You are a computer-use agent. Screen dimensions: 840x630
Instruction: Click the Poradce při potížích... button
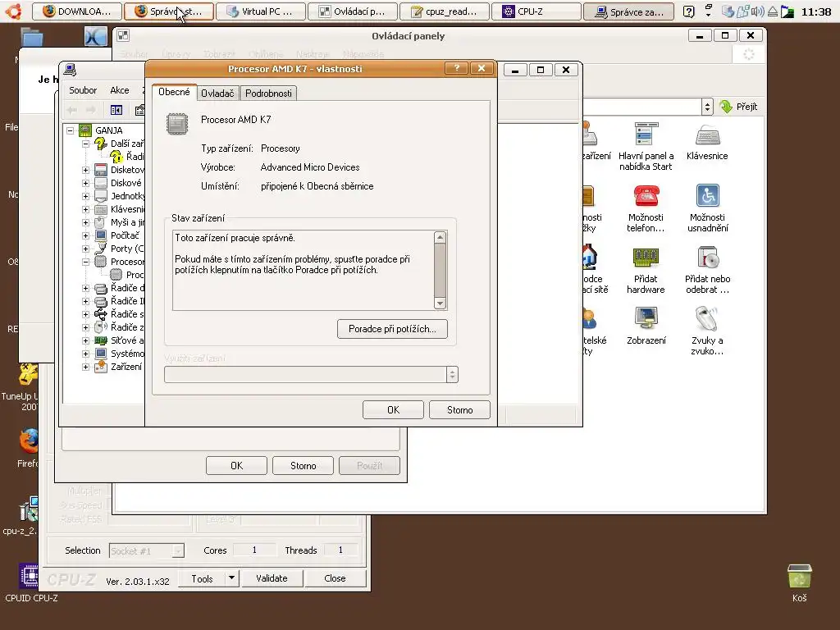pyautogui.click(x=392, y=329)
